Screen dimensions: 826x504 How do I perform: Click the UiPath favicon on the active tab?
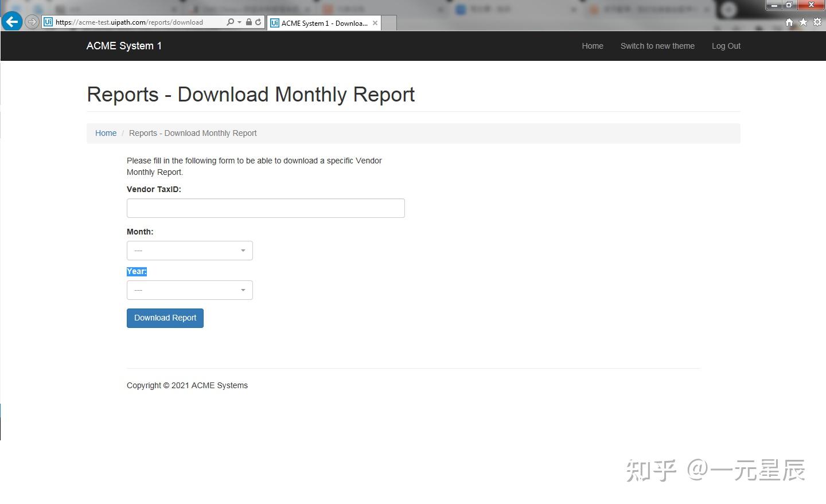[274, 23]
